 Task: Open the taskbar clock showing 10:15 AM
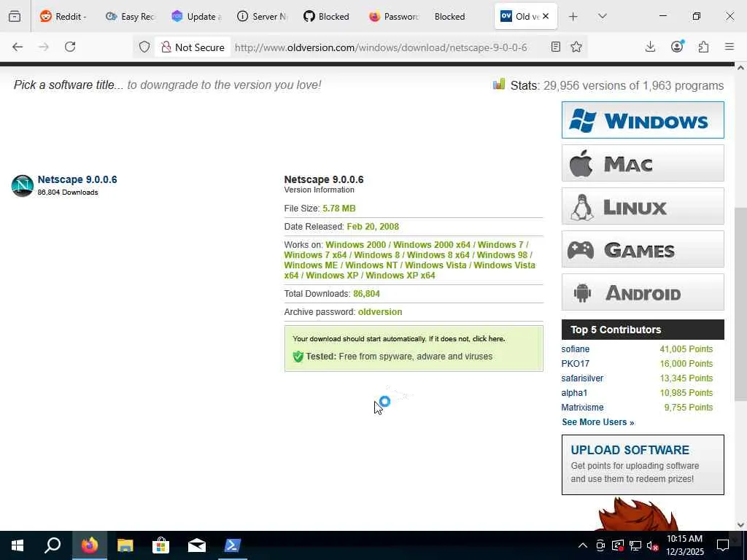[684, 545]
